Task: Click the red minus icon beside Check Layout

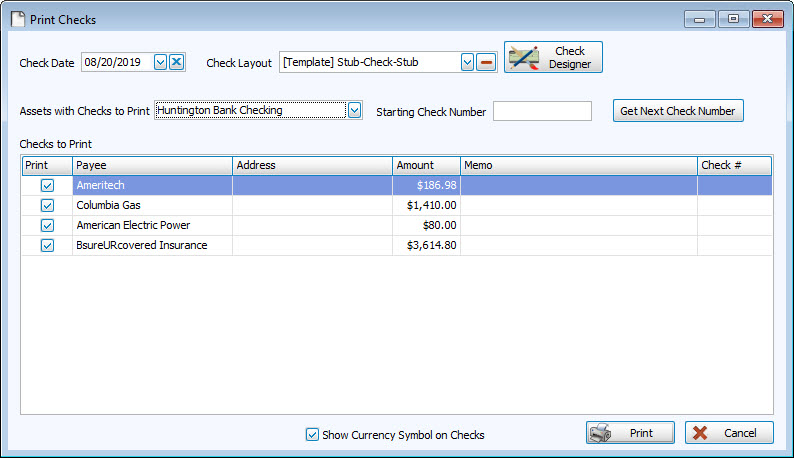Action: point(486,62)
